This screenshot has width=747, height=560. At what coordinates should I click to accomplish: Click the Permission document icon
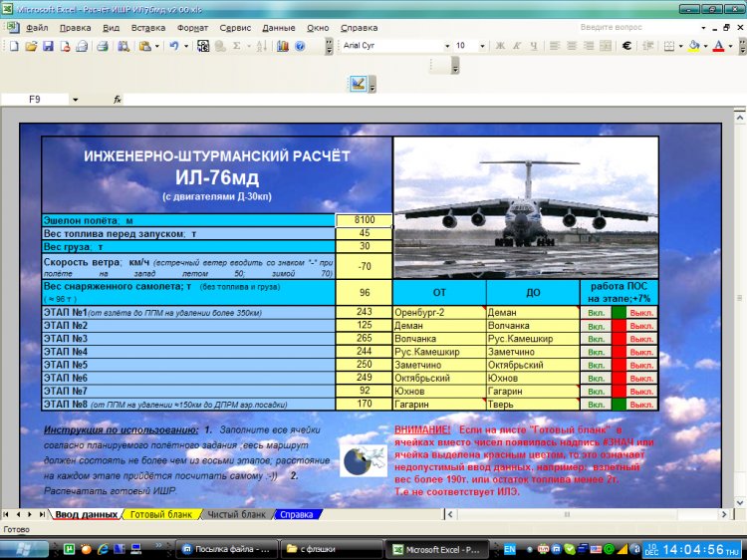tap(66, 46)
